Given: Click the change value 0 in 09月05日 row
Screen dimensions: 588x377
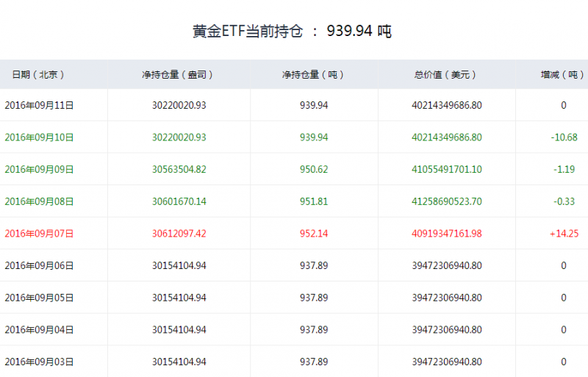Looking at the screenshot, I should [x=563, y=298].
